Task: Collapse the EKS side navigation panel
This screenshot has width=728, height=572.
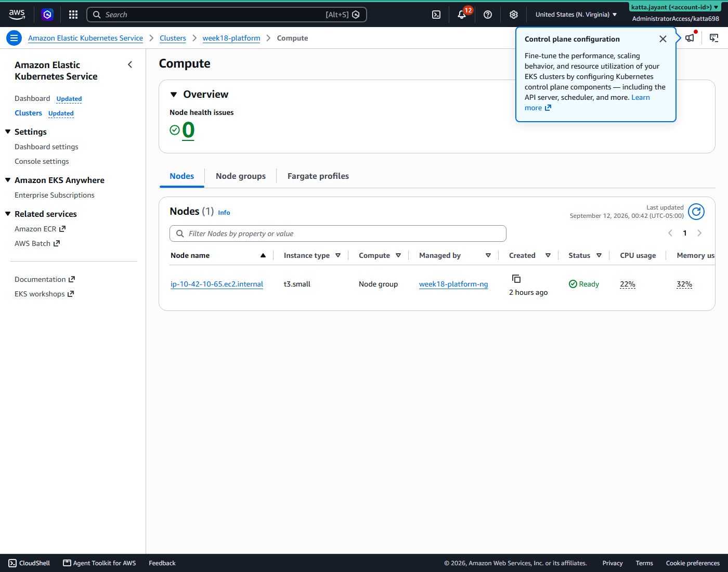Action: (130, 64)
